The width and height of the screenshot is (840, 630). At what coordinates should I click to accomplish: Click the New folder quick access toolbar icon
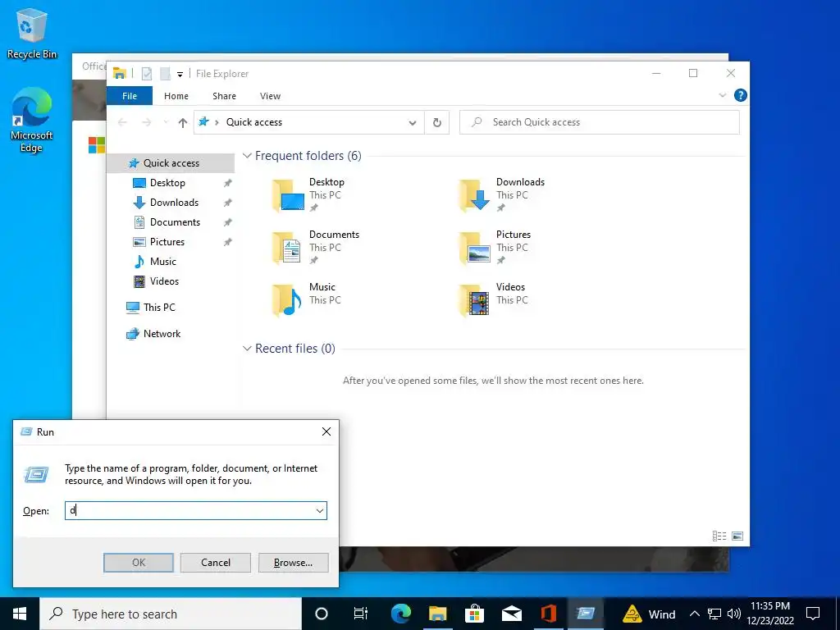coord(165,73)
